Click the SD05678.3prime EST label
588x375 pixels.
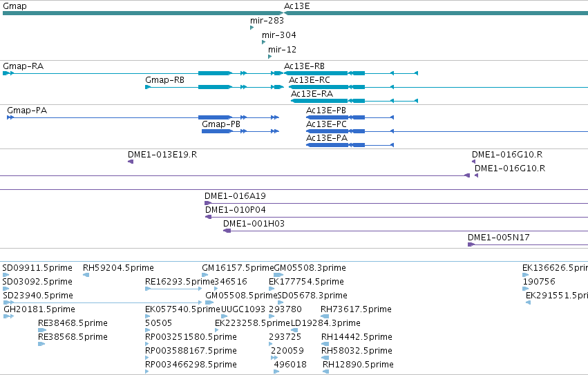pos(312,296)
